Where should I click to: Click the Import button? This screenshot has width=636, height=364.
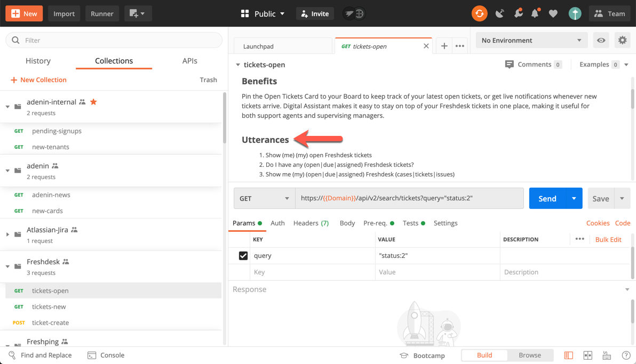[x=64, y=13]
